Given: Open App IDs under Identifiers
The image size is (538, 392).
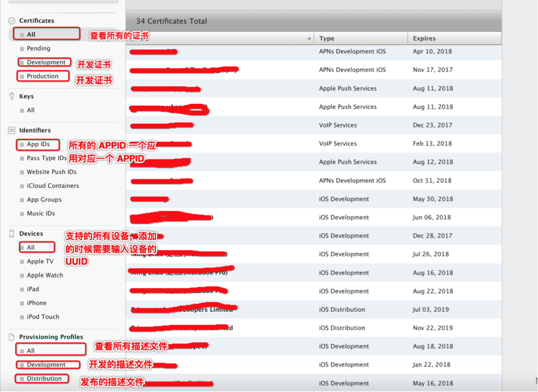Looking at the screenshot, I should click(38, 144).
